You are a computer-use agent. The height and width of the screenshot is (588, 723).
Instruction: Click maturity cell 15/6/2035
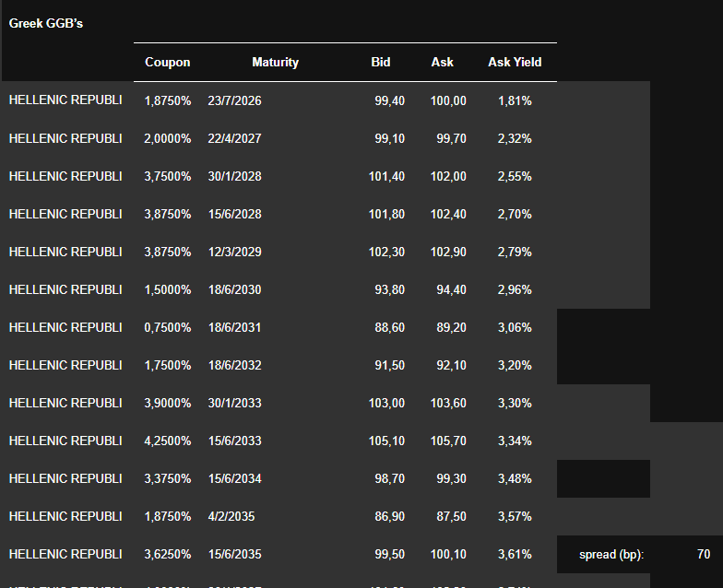[x=234, y=555]
